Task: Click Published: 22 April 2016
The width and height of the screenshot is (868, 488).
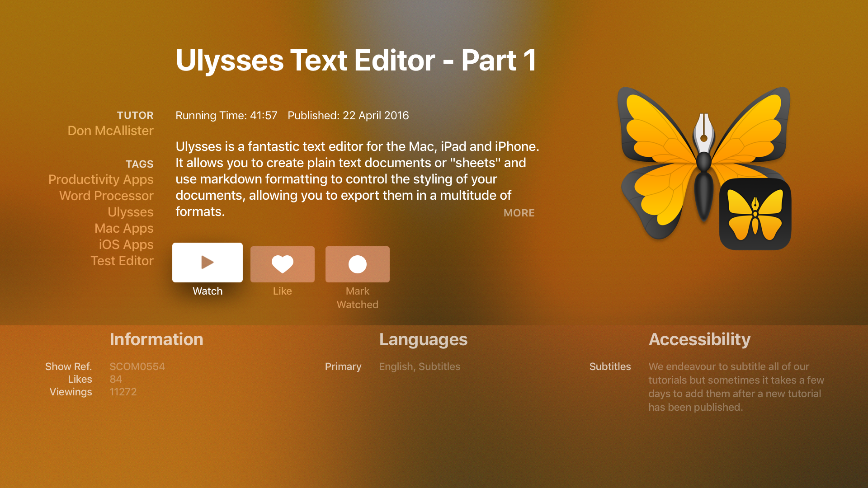Action: pos(348,116)
